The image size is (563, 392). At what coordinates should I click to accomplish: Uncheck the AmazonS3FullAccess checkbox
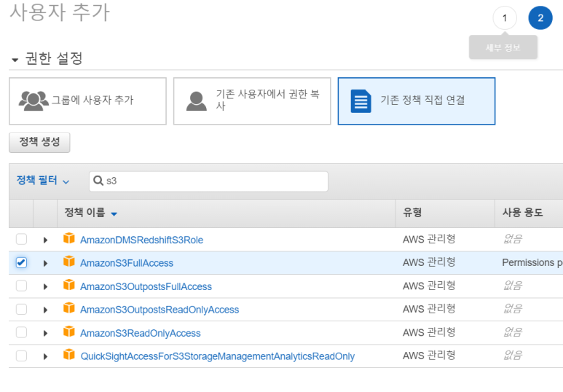(x=22, y=262)
